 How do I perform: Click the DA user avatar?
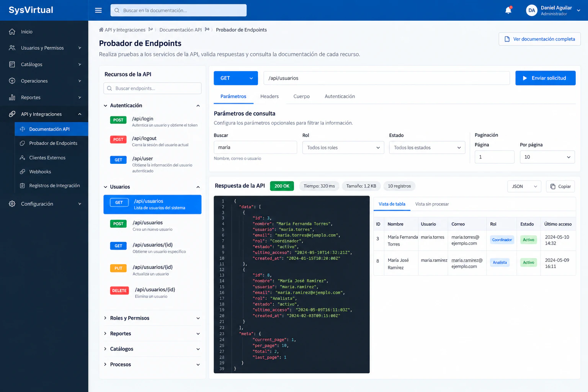532,10
